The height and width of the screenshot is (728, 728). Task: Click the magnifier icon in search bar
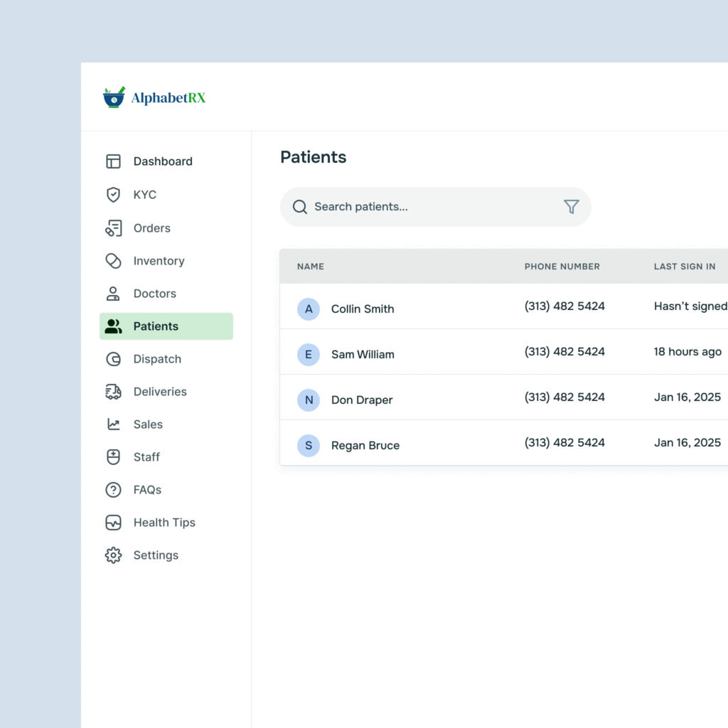pyautogui.click(x=300, y=207)
